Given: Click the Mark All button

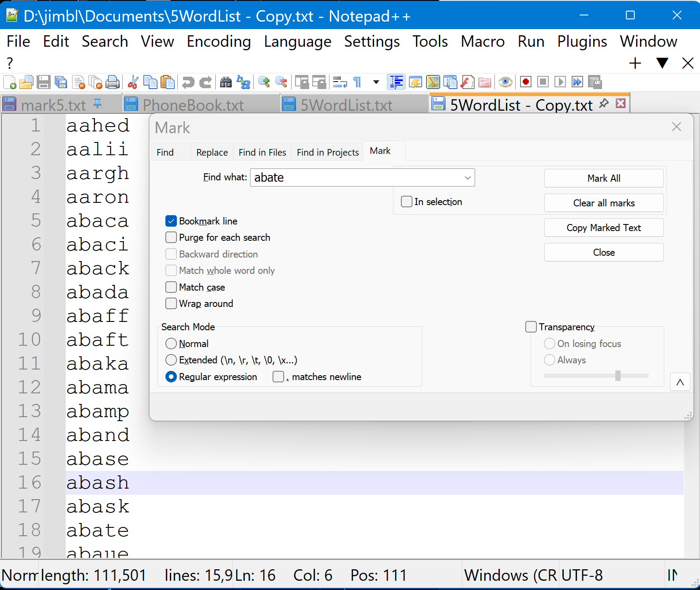Looking at the screenshot, I should 604,178.
